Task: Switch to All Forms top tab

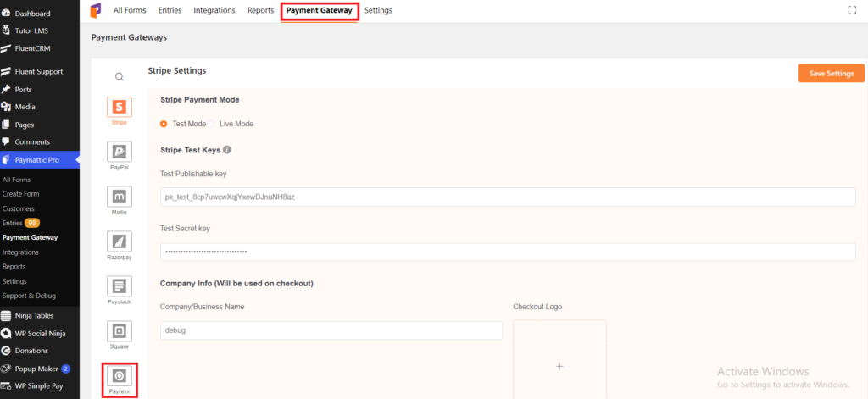Action: pos(130,10)
